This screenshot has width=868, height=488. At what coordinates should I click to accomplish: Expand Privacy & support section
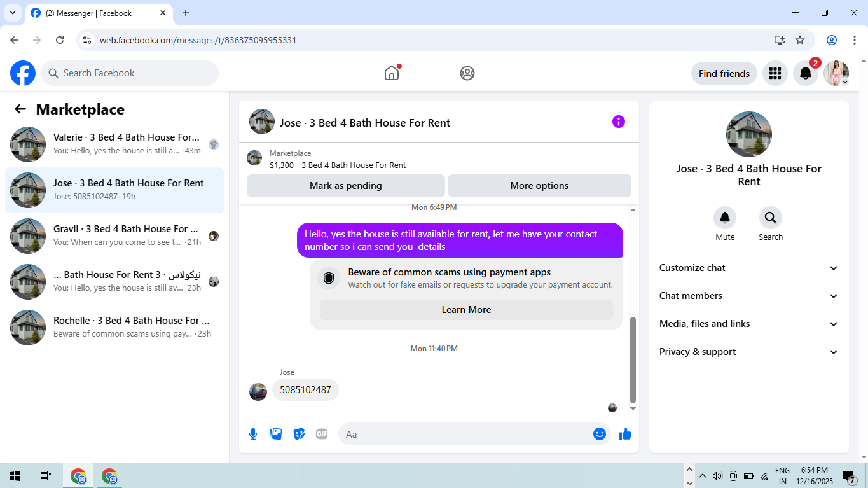click(x=749, y=352)
